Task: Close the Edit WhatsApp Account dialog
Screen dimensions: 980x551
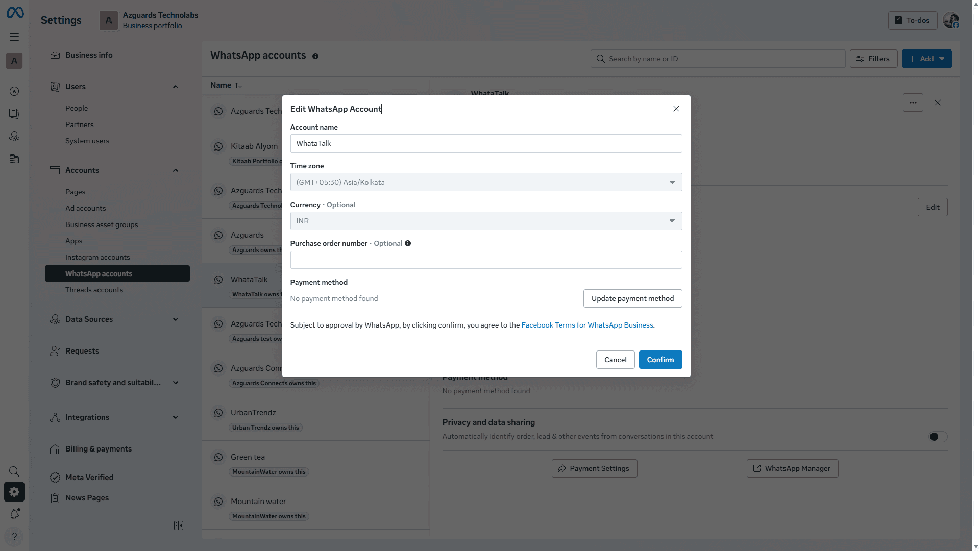Action: (x=676, y=109)
